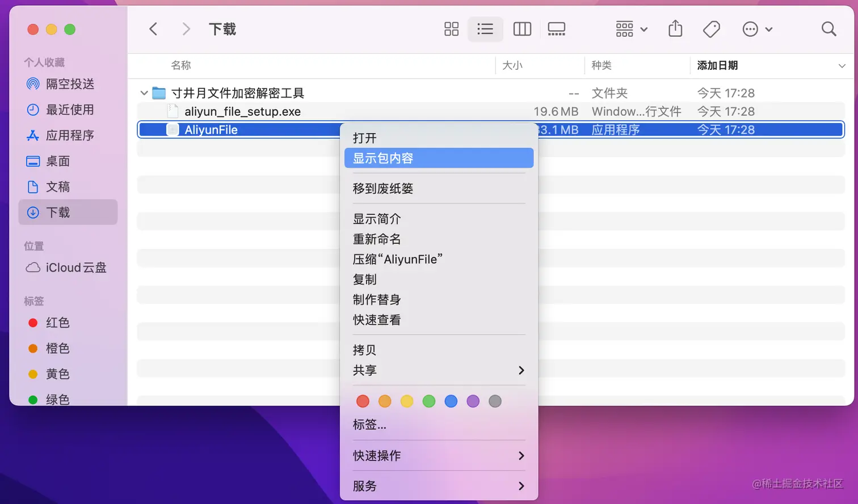Switch to gallery view
Image resolution: width=858 pixels, height=504 pixels.
(x=556, y=29)
